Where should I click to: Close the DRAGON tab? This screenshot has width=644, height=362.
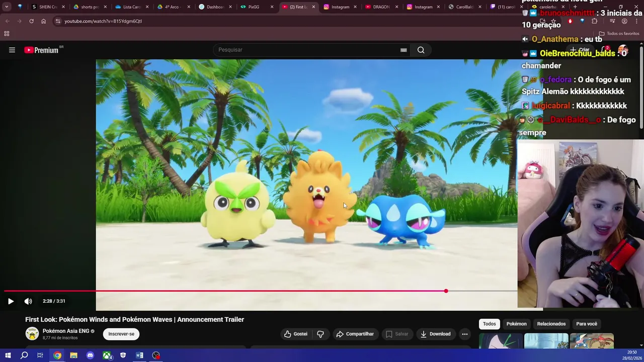pos(397,7)
